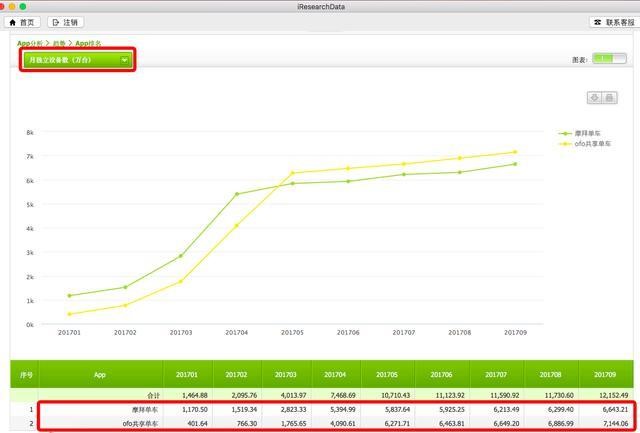Click the App column header in table
Image resolution: width=640 pixels, height=433 pixels.
pos(100,375)
